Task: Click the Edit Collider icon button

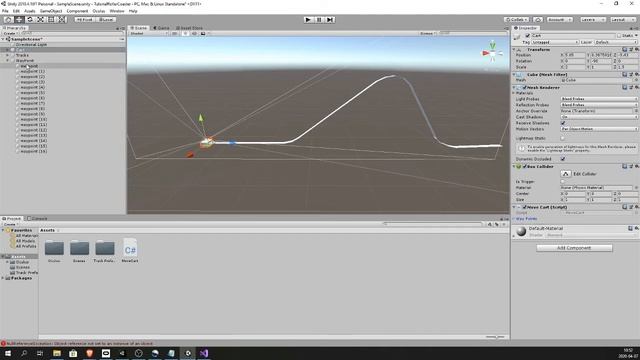Action: click(565, 173)
